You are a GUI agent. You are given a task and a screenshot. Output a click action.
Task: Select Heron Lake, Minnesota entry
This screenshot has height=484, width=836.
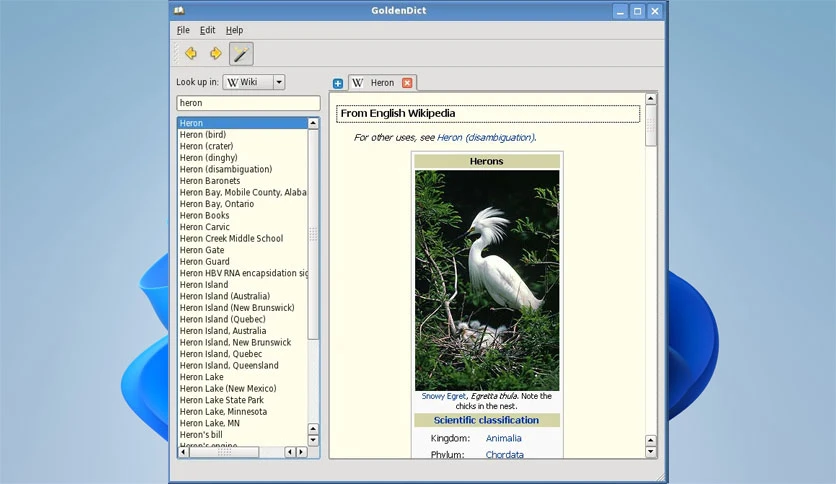click(x=243, y=412)
